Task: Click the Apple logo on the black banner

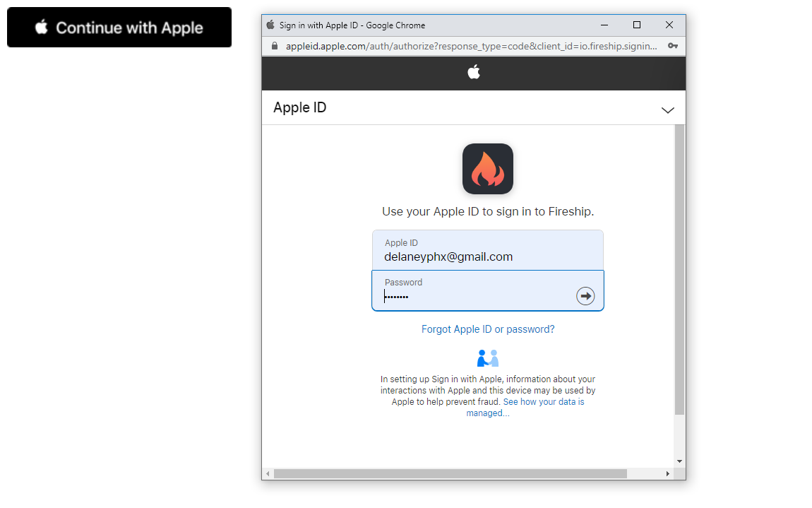Action: 473,72
